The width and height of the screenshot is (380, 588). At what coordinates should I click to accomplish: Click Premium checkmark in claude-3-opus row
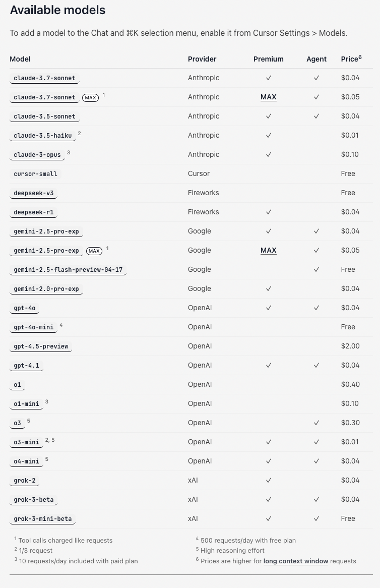point(269,154)
